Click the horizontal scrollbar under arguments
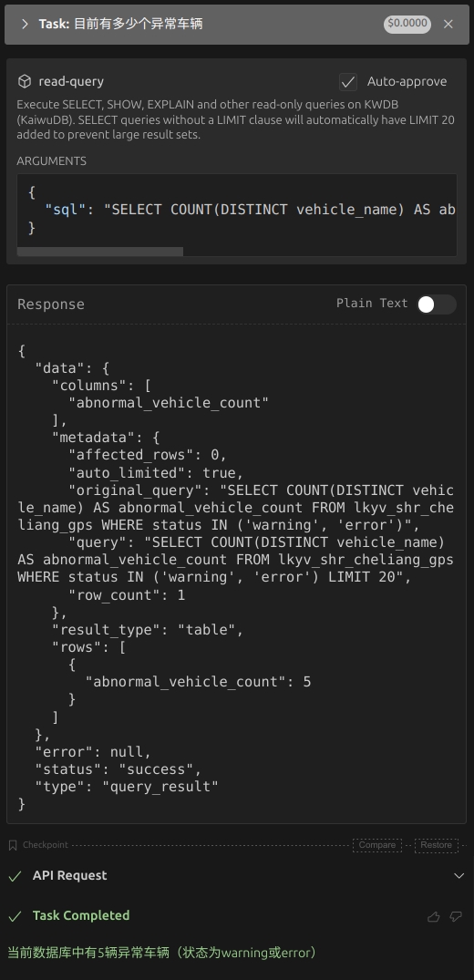The width and height of the screenshot is (474, 980). point(100,252)
